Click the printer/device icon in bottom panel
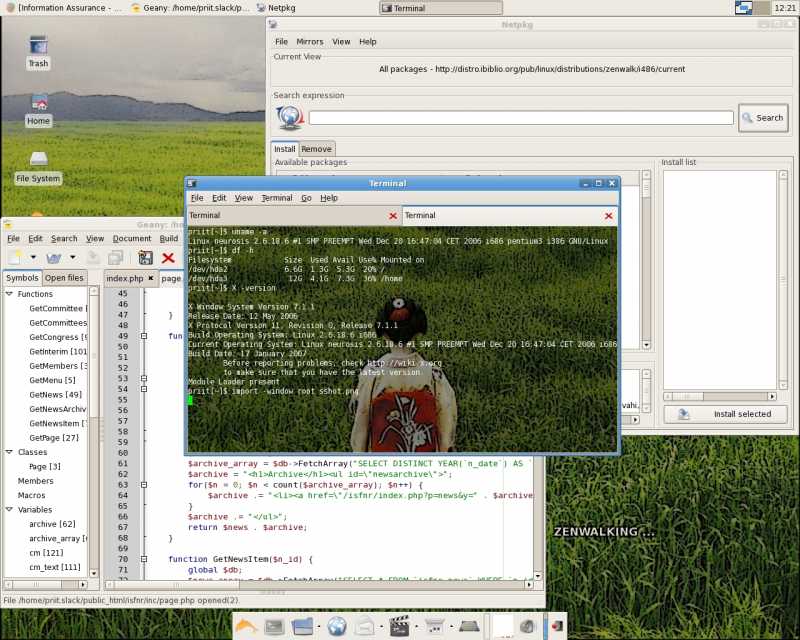The image size is (800, 640). click(435, 626)
